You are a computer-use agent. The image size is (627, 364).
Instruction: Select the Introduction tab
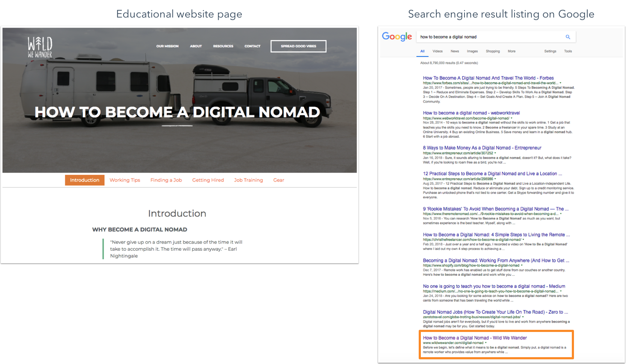(85, 180)
